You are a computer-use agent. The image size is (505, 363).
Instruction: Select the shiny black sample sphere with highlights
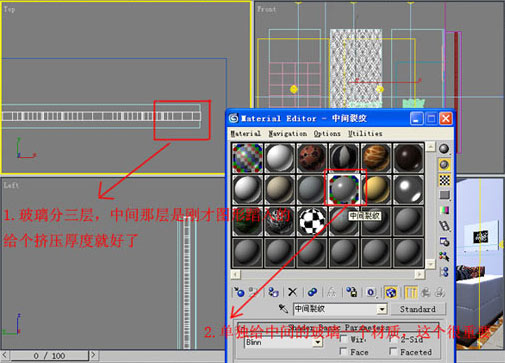pos(408,189)
